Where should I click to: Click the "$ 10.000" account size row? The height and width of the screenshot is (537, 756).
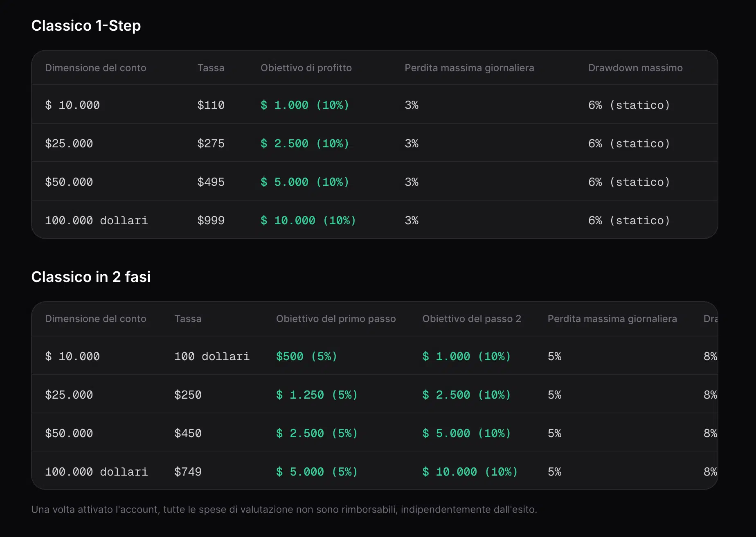[x=72, y=105]
